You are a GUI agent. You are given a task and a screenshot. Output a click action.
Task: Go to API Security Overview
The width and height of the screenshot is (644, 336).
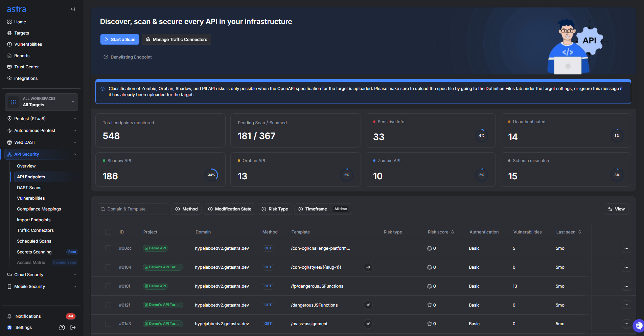pyautogui.click(x=26, y=166)
